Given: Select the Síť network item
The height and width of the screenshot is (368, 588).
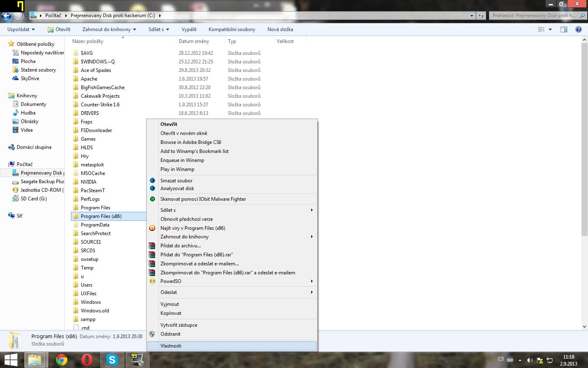Looking at the screenshot, I should [x=16, y=216].
